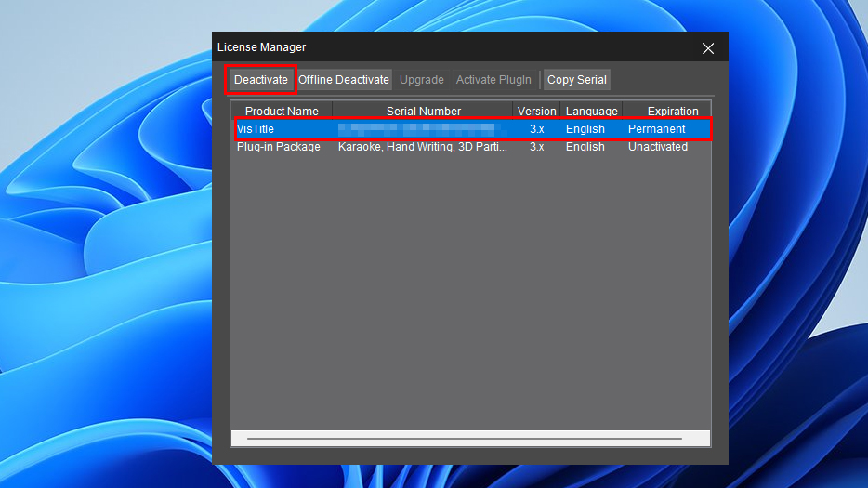Sort by the Expiration column header

click(x=672, y=112)
